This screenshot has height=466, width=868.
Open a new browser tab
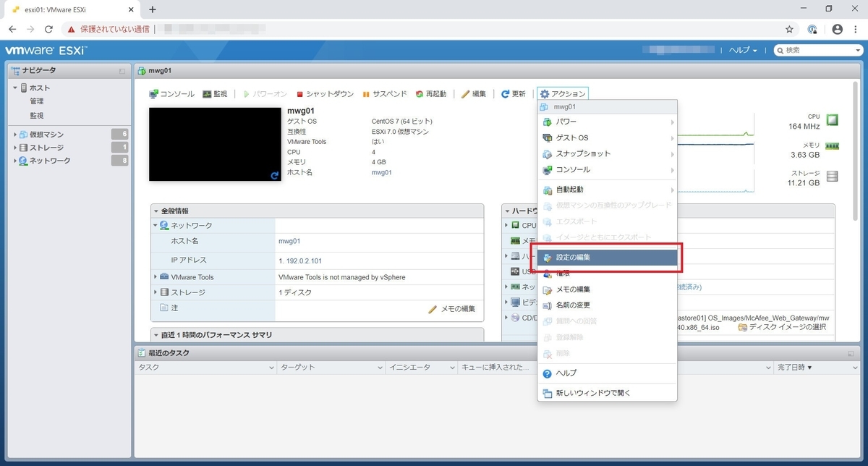tap(152, 9)
